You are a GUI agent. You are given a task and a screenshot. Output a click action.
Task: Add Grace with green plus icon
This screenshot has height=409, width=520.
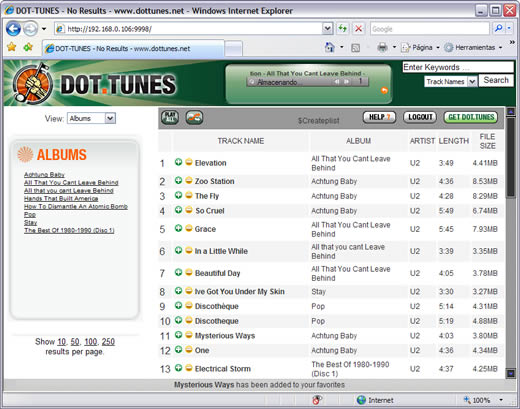[x=178, y=228]
